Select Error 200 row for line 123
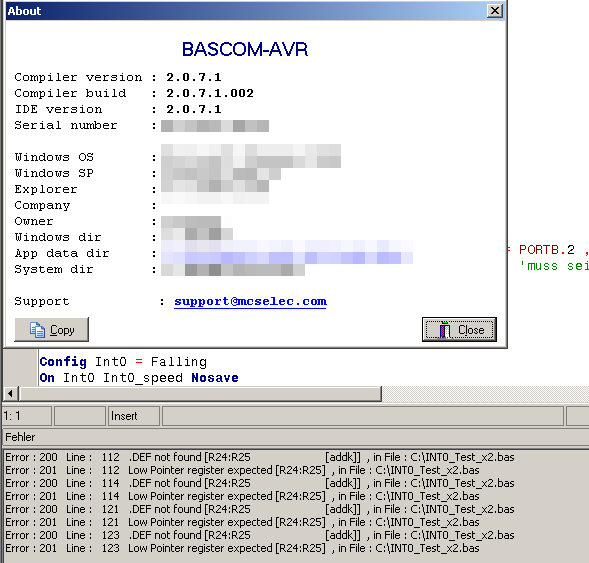 [x=259, y=535]
